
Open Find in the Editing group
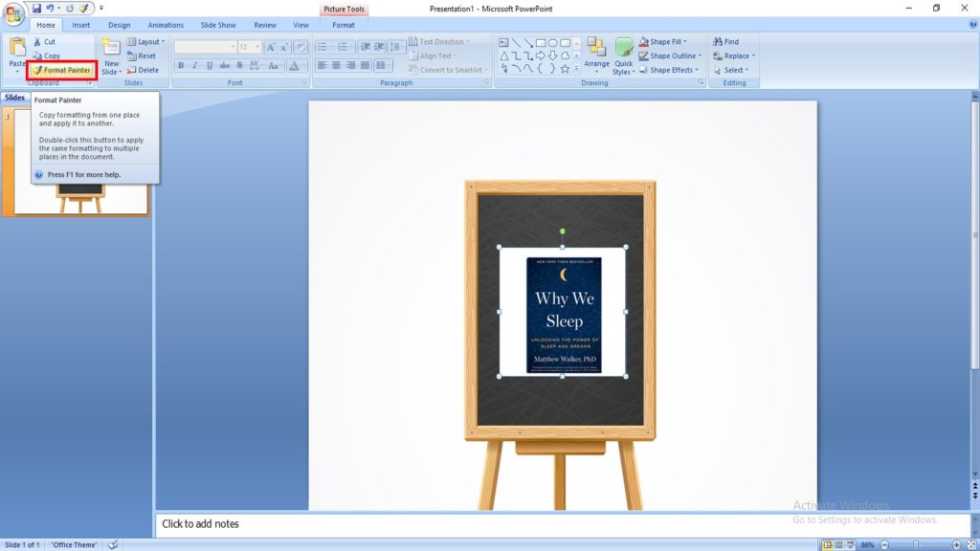coord(726,41)
